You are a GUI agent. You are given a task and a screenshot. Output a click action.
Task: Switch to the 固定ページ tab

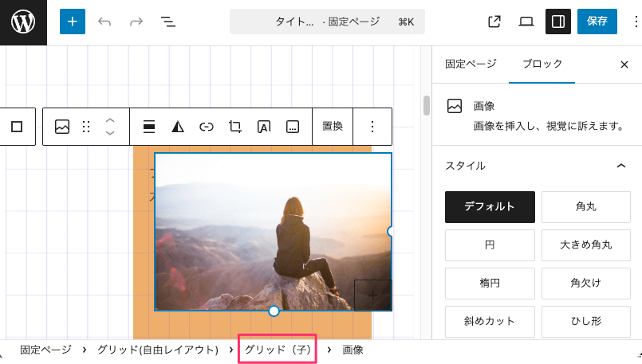pyautogui.click(x=471, y=64)
